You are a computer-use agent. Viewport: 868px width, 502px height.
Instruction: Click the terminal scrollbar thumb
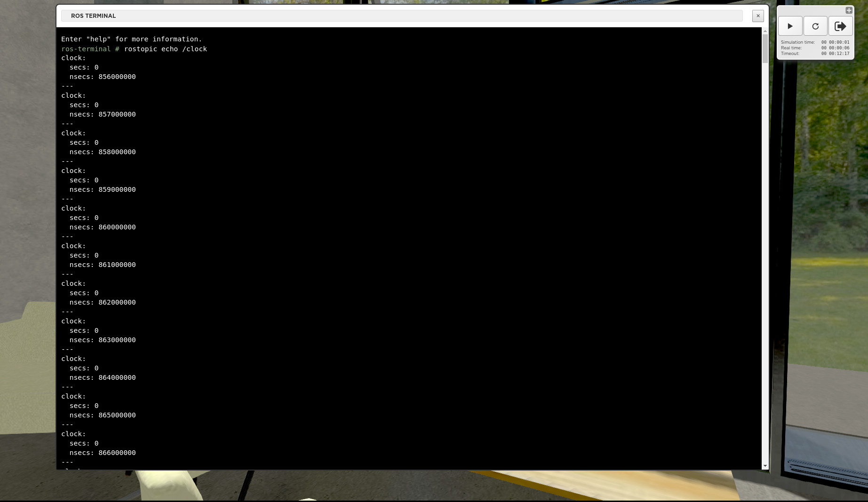(x=765, y=48)
